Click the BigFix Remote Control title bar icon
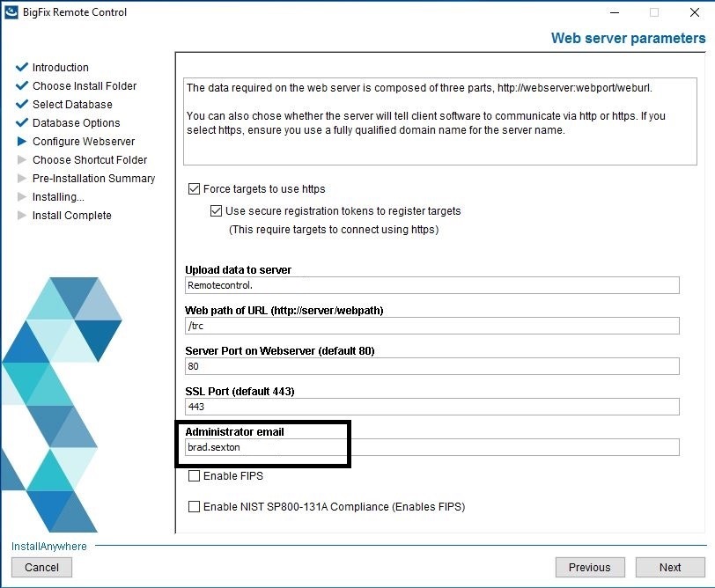715x588 pixels. (11, 12)
